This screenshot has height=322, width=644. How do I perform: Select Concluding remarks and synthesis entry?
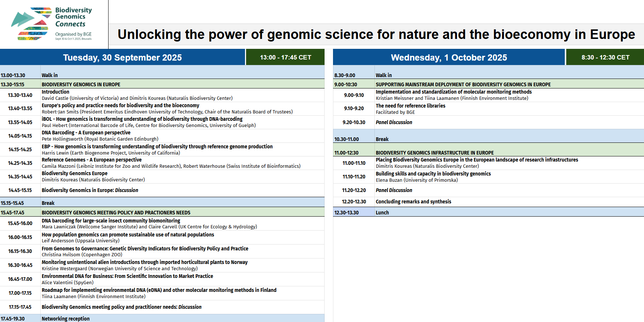pos(489,202)
